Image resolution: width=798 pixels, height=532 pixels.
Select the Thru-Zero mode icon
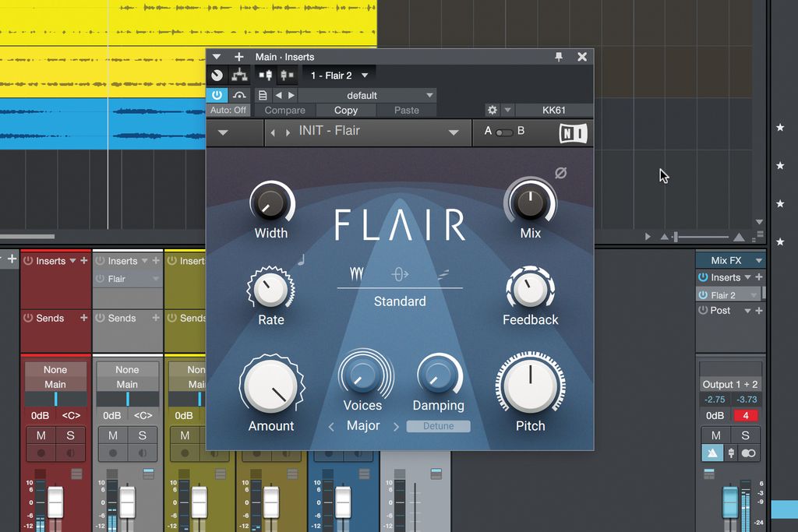pyautogui.click(x=399, y=274)
